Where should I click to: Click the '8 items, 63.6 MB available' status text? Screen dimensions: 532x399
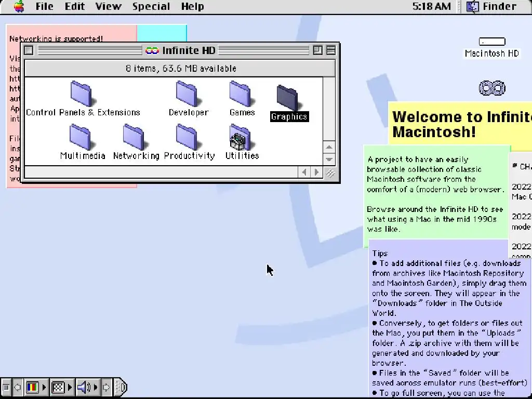tap(181, 69)
